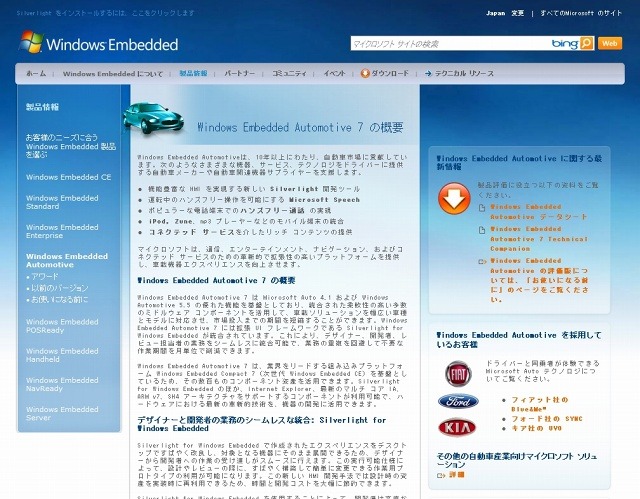Open the すべてのMicrosoft のサイト link

coord(581,13)
